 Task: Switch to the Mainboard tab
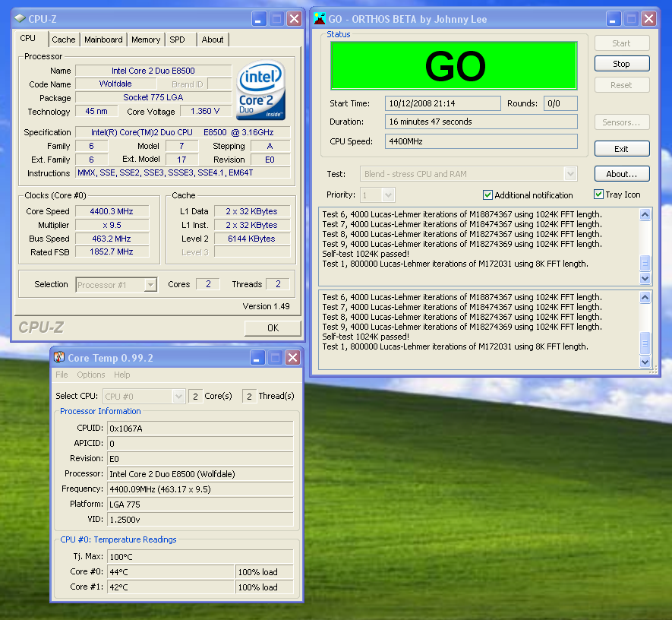click(x=103, y=40)
